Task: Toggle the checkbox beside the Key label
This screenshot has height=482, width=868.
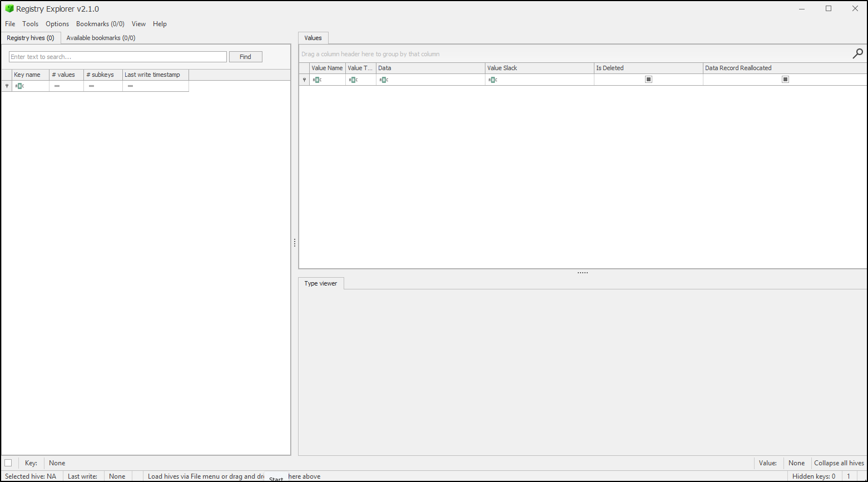Action: 8,463
